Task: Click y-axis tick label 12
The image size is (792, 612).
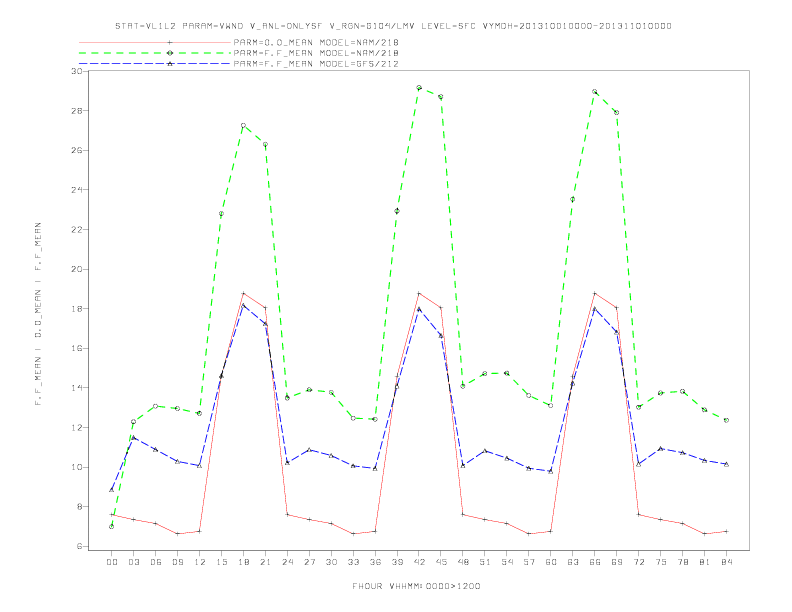Action: (x=77, y=428)
